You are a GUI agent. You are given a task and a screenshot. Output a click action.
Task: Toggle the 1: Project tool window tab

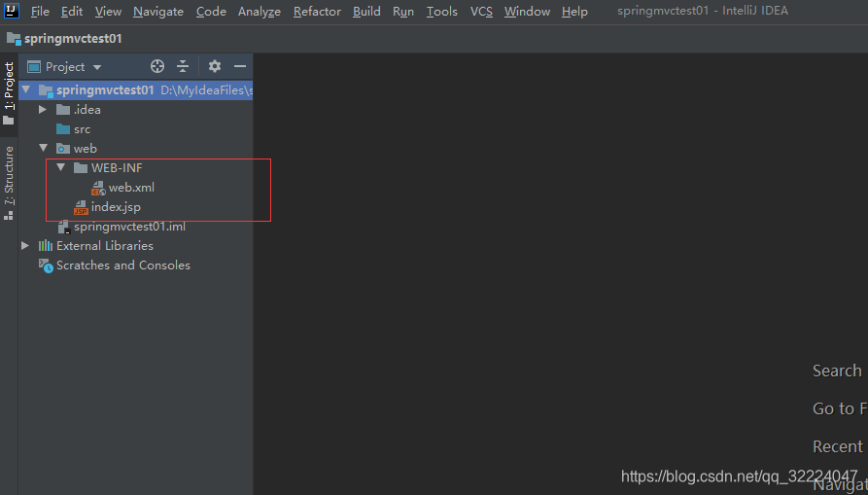(x=9, y=92)
